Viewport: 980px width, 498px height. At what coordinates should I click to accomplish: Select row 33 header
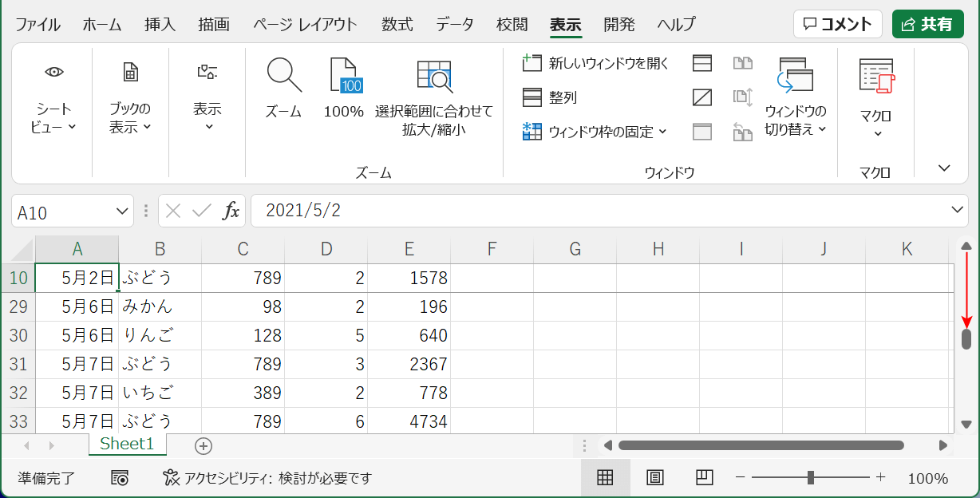tap(18, 421)
